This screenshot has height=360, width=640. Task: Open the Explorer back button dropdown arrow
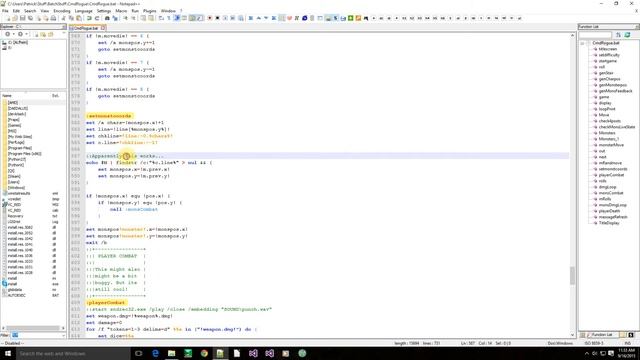13,35
